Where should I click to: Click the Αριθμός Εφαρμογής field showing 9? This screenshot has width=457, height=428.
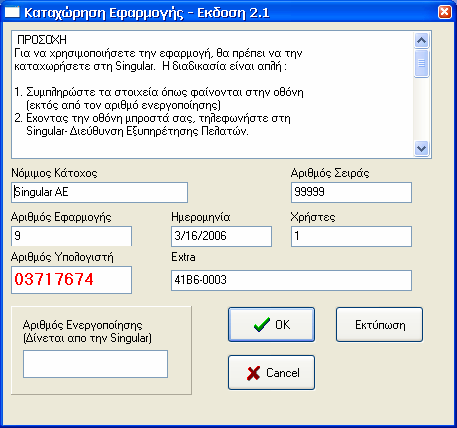point(71,236)
